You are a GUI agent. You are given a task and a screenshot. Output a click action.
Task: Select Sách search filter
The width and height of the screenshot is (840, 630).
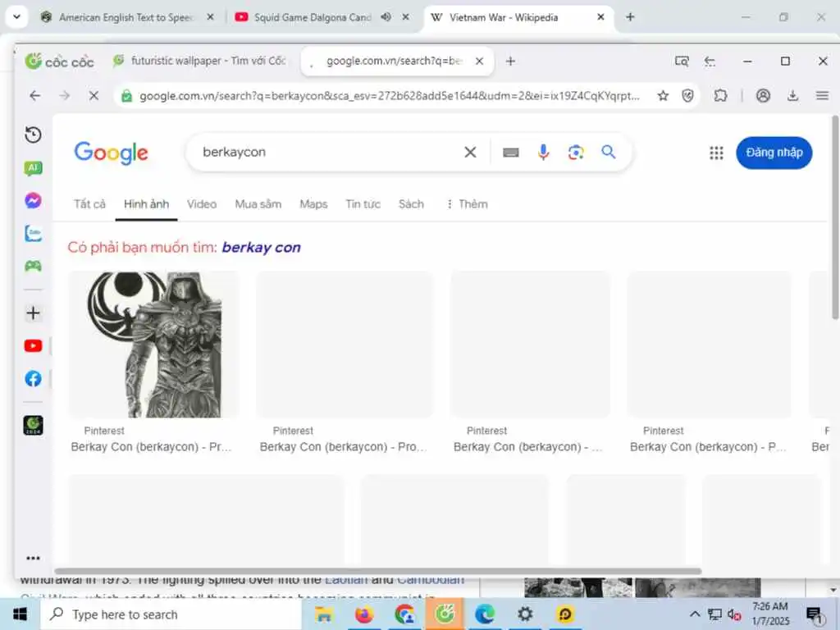click(411, 204)
